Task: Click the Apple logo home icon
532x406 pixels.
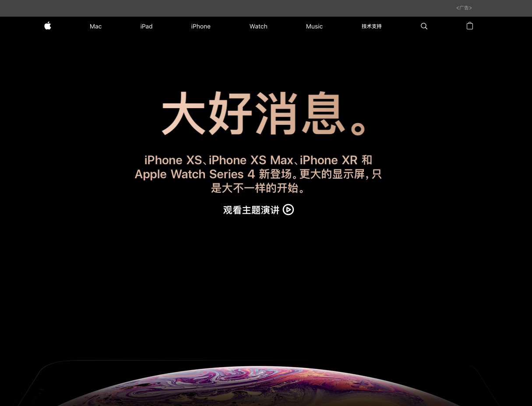Action: 48,26
